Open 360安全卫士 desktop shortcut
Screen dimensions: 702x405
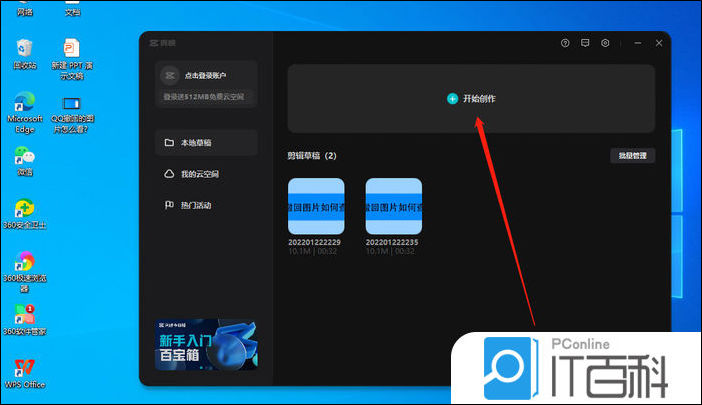click(x=25, y=214)
